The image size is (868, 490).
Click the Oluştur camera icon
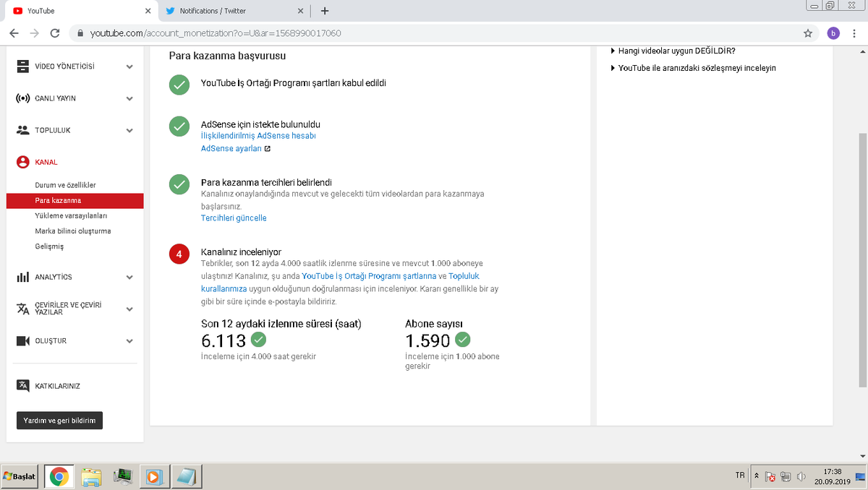point(22,340)
